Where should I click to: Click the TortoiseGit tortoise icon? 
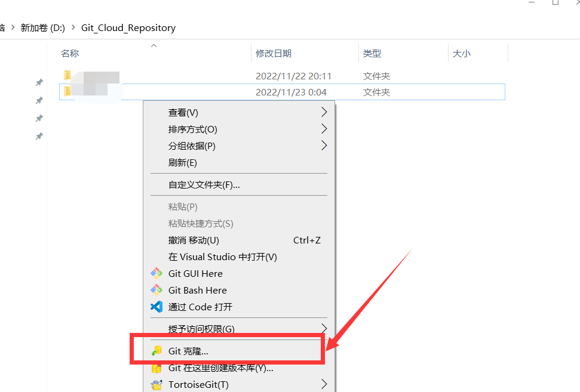click(156, 385)
